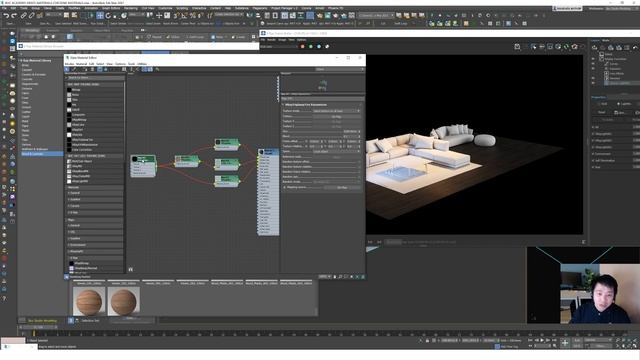Open the Rendering menu in main menu bar
The width and height of the screenshot is (640, 360).
pyautogui.click(x=131, y=8)
